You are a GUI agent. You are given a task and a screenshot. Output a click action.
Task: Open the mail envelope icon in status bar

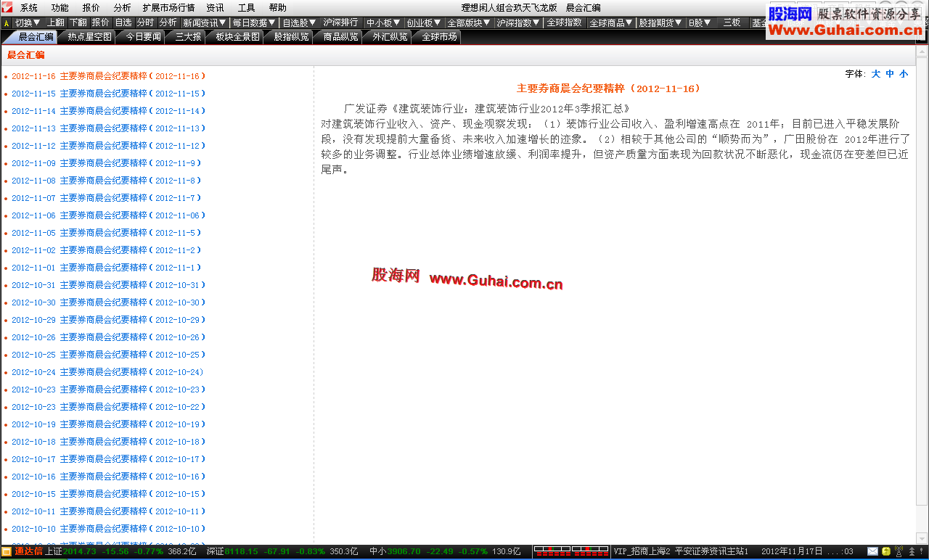(872, 552)
